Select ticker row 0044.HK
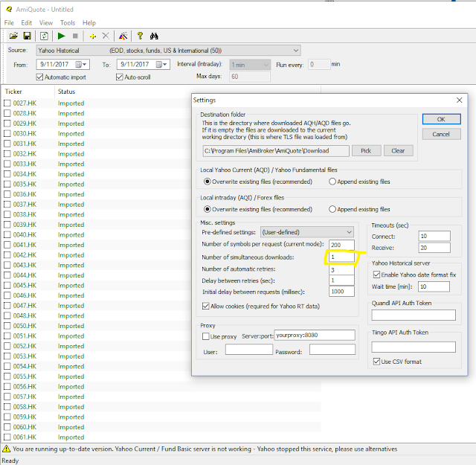This screenshot has height=465, width=476. 25,275
